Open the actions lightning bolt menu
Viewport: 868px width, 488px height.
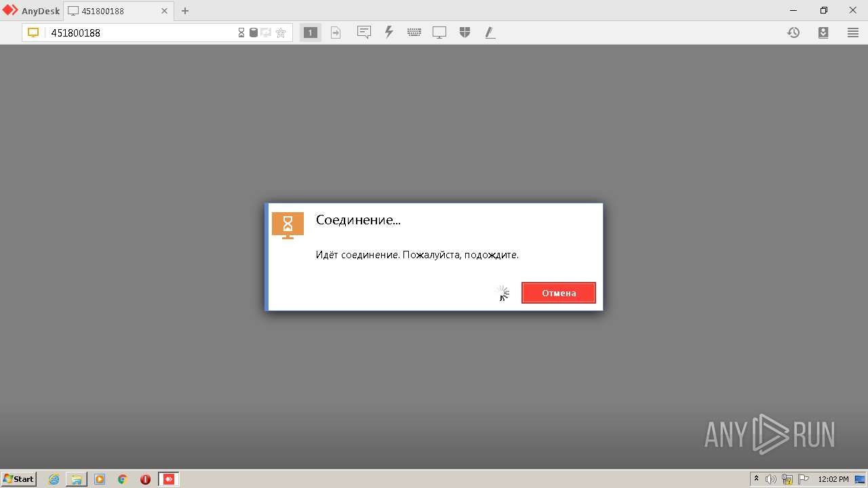coord(389,32)
